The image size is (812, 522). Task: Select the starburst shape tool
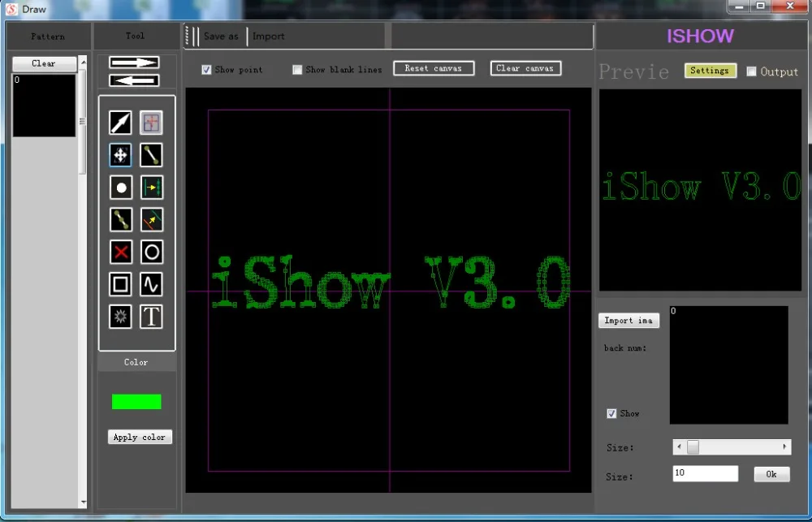tap(120, 317)
